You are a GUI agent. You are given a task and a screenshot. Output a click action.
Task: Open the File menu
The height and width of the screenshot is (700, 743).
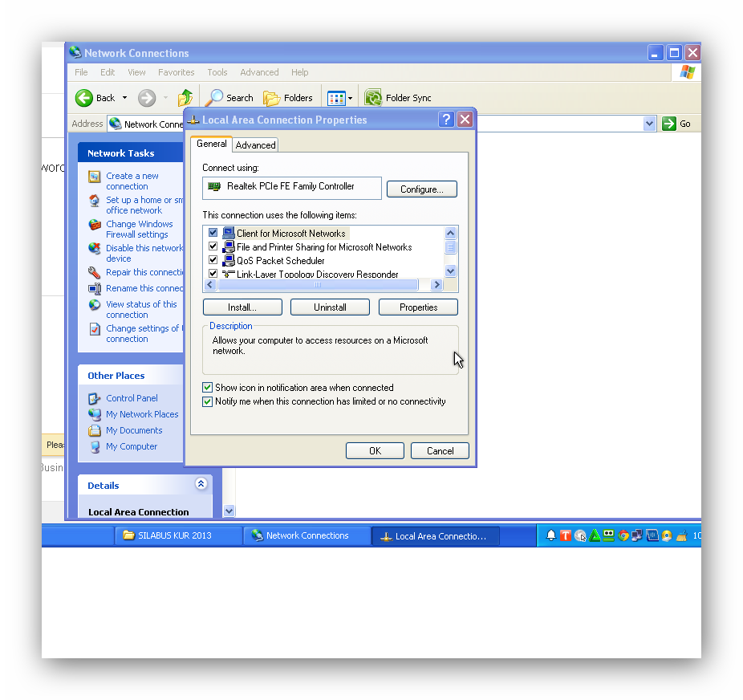81,72
